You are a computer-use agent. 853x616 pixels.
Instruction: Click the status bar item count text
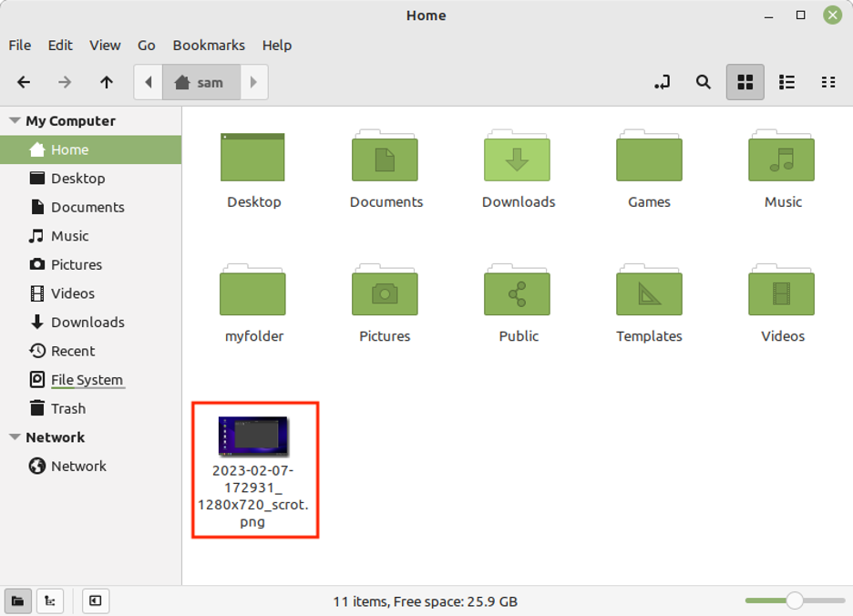425,601
